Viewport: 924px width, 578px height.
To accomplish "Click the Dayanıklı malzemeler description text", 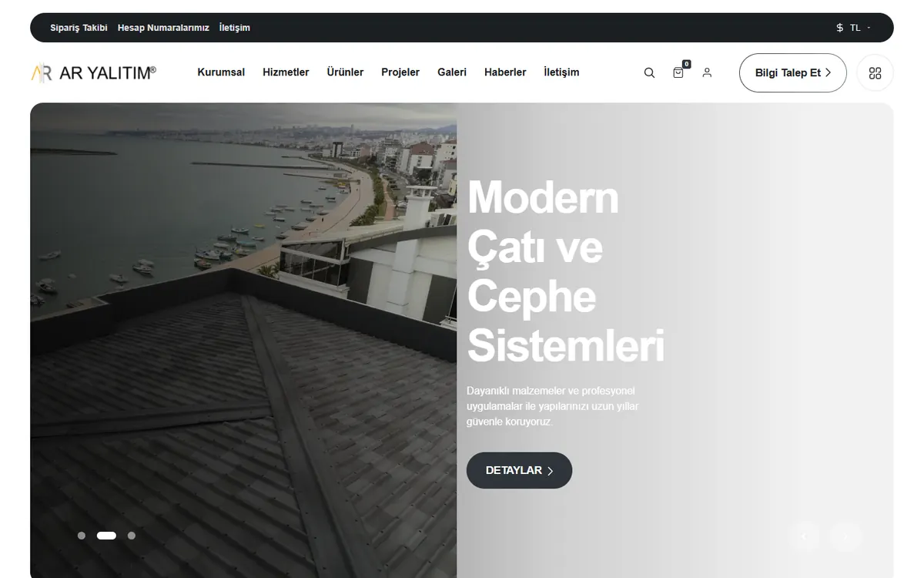I will 552,406.
